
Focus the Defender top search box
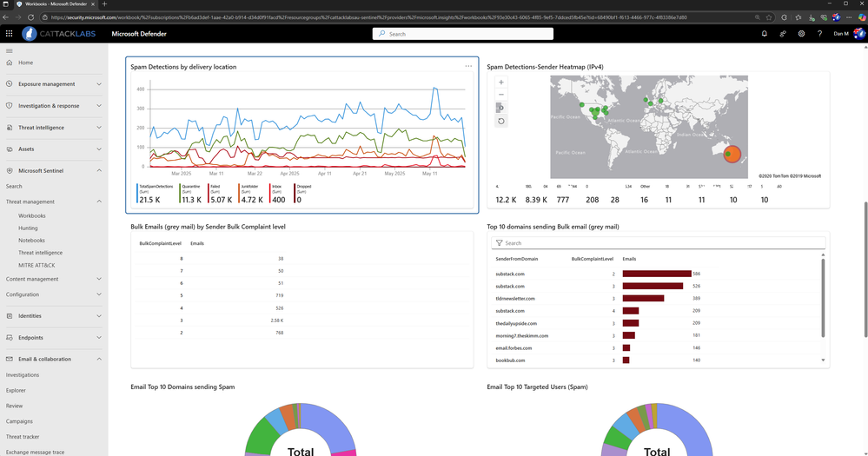[463, 34]
